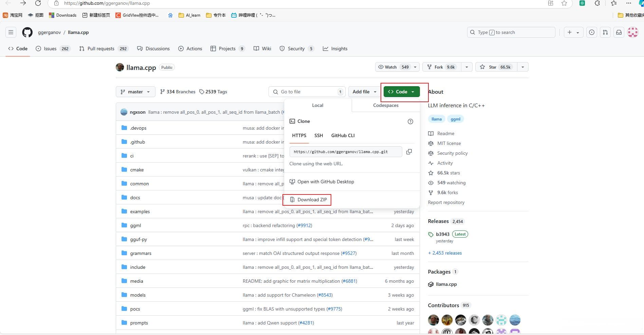
Task: Open the Issues tab
Action: 53,49
